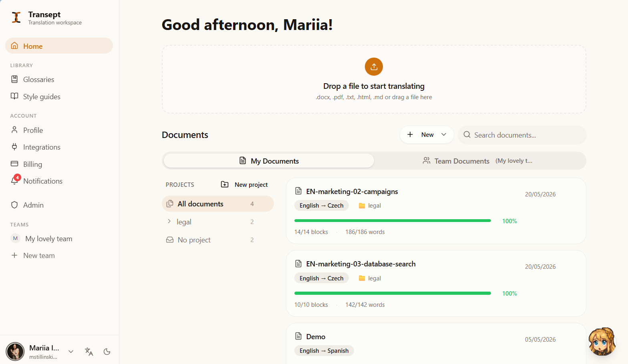The image size is (628, 364).
Task: Open the Demo document
Action: point(316,337)
